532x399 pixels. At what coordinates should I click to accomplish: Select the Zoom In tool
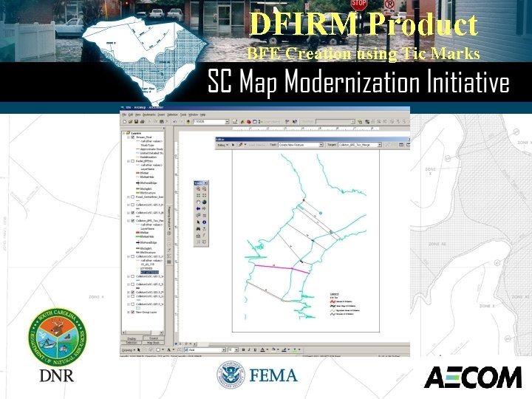(x=198, y=189)
